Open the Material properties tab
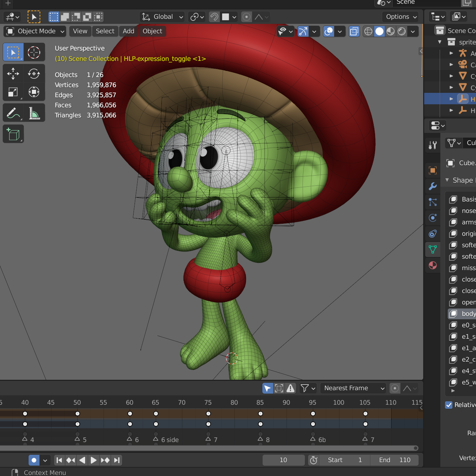The height and width of the screenshot is (476, 476). click(x=433, y=265)
